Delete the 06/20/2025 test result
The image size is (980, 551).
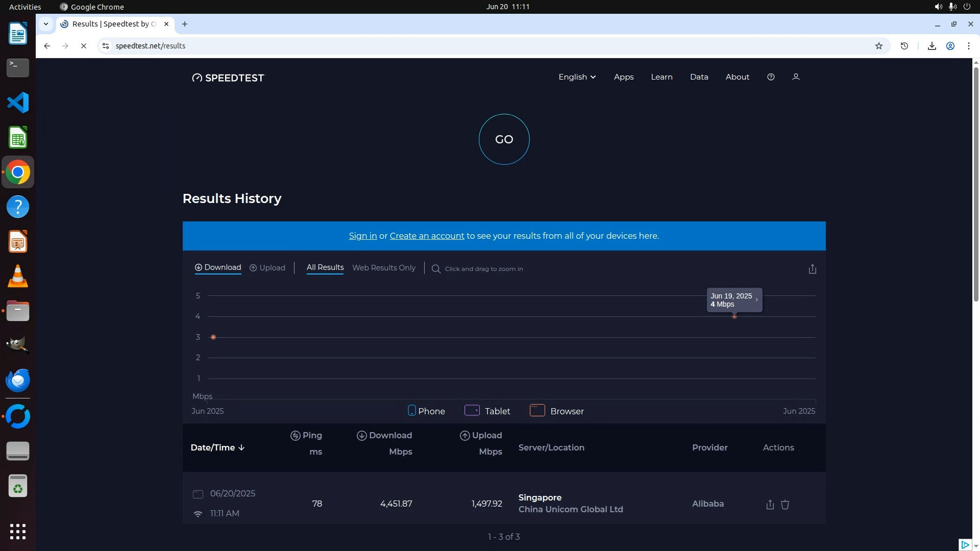(x=785, y=505)
